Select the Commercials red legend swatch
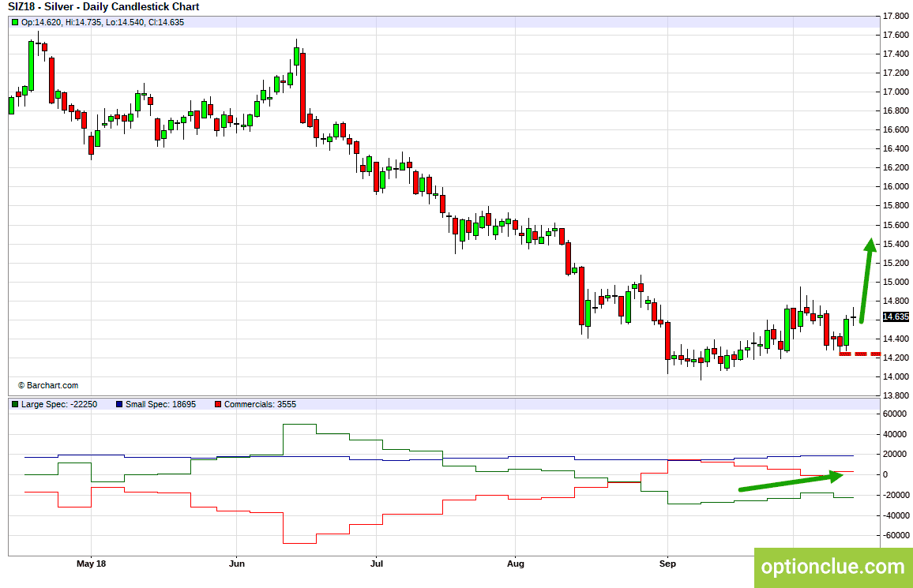Viewport: 913px width, 588px height. tap(217, 405)
